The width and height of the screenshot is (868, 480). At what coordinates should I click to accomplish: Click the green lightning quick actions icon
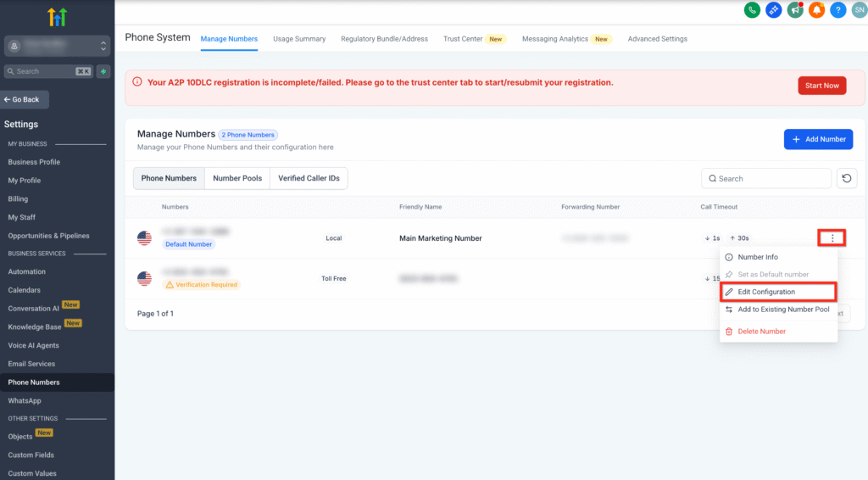103,71
